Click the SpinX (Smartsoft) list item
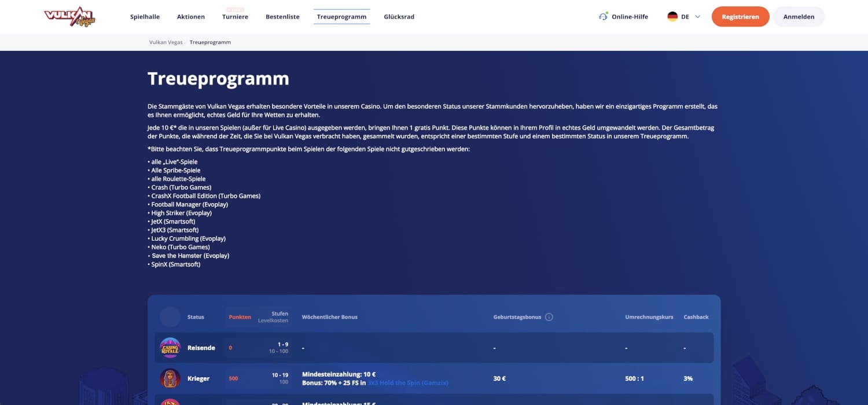Screen dimensions: 868x405 (174, 264)
